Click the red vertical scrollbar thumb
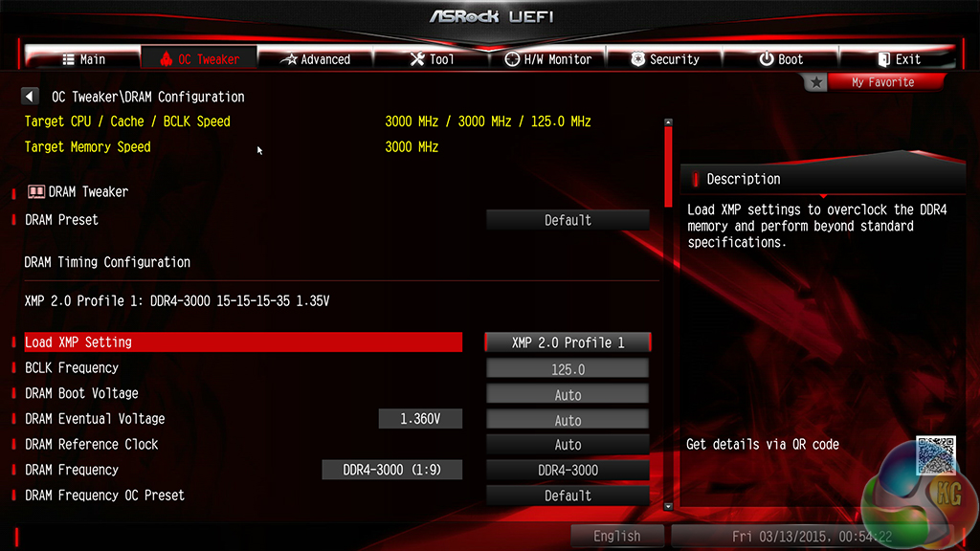 pos(668,166)
